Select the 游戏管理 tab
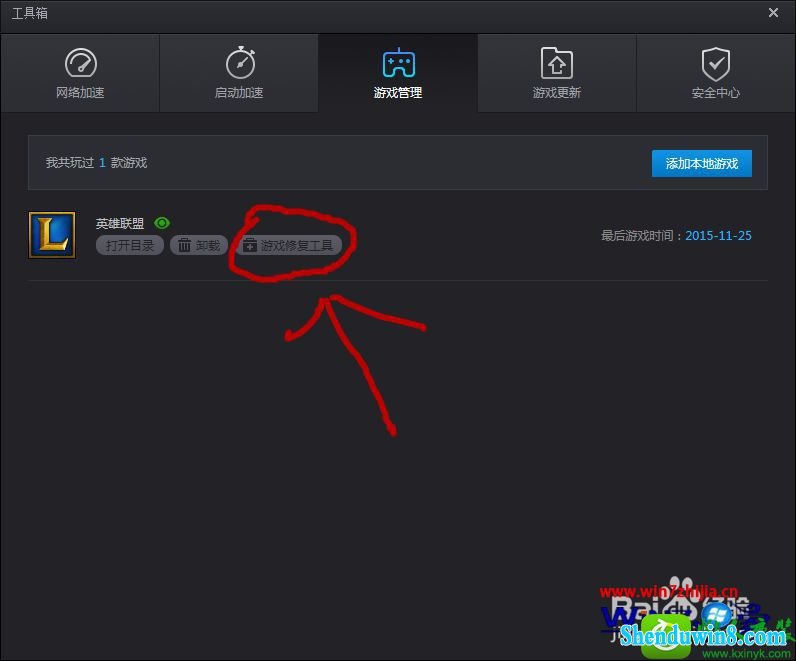 pyautogui.click(x=398, y=74)
